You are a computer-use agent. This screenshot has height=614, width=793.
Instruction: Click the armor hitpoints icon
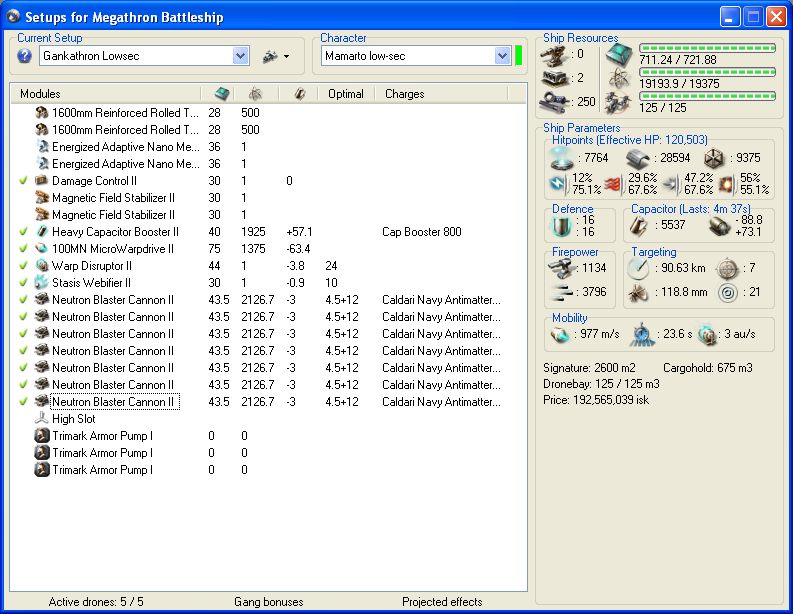coord(638,158)
